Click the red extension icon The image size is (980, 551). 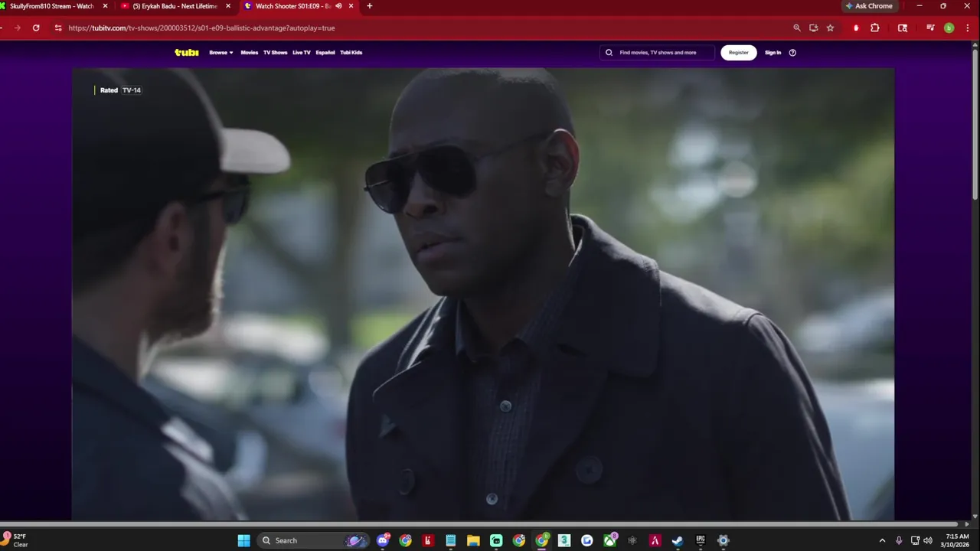856,28
